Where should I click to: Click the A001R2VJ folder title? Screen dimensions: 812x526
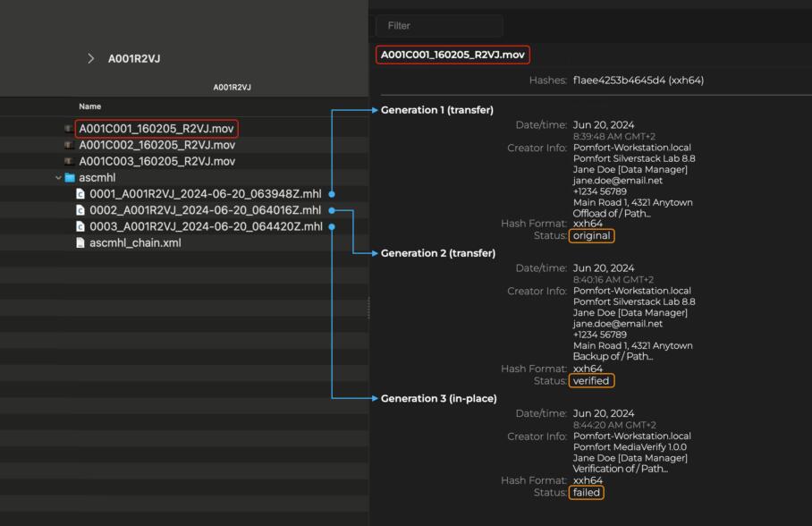coord(134,58)
